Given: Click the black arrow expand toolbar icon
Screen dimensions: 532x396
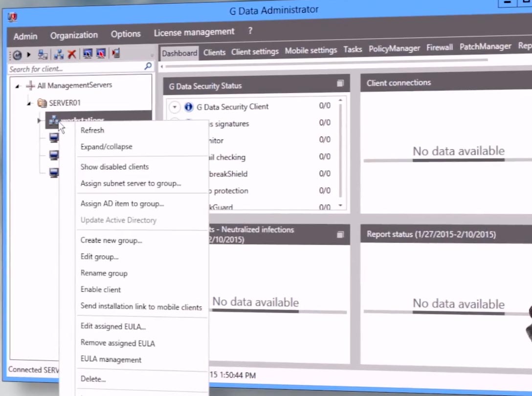Looking at the screenshot, I should point(29,54).
